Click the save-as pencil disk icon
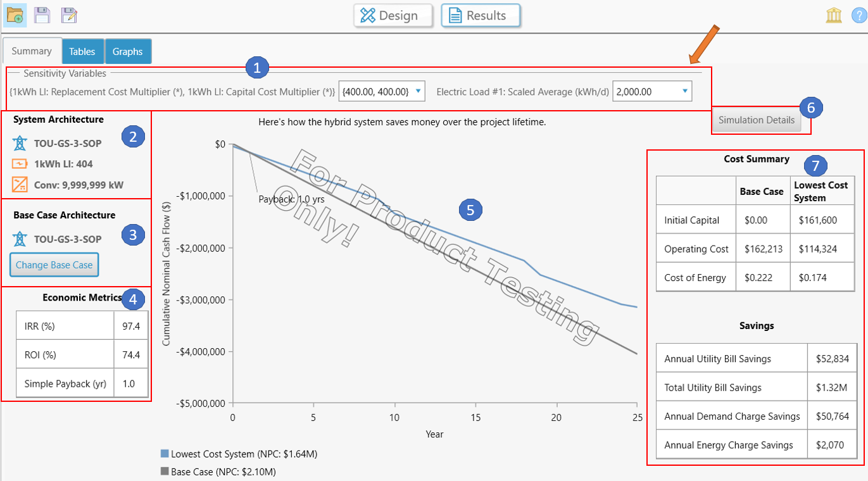Viewport: 868px width, 481px height. 69,15
